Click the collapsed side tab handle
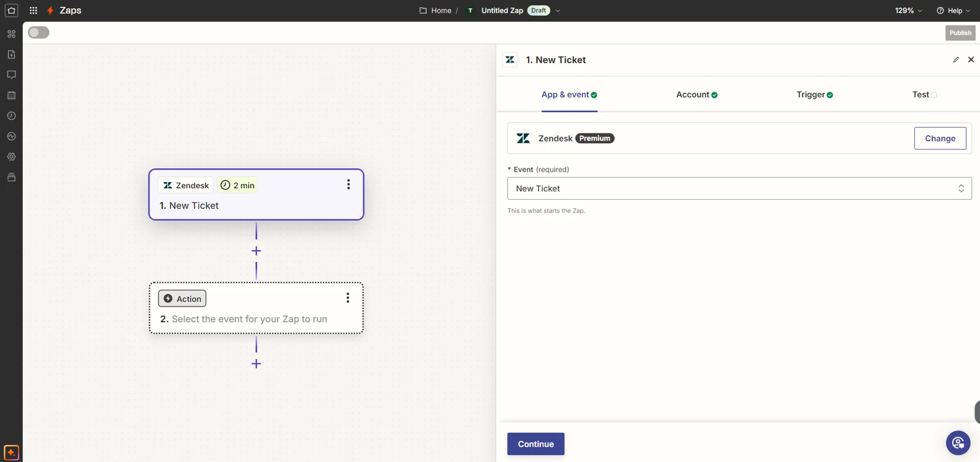Viewport: 980px width, 462px height. point(977,412)
